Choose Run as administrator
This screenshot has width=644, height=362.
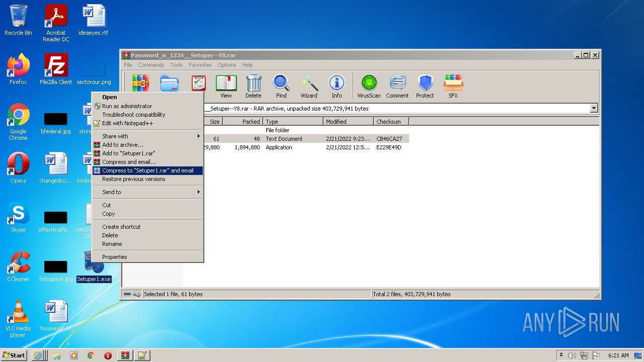(x=147, y=106)
